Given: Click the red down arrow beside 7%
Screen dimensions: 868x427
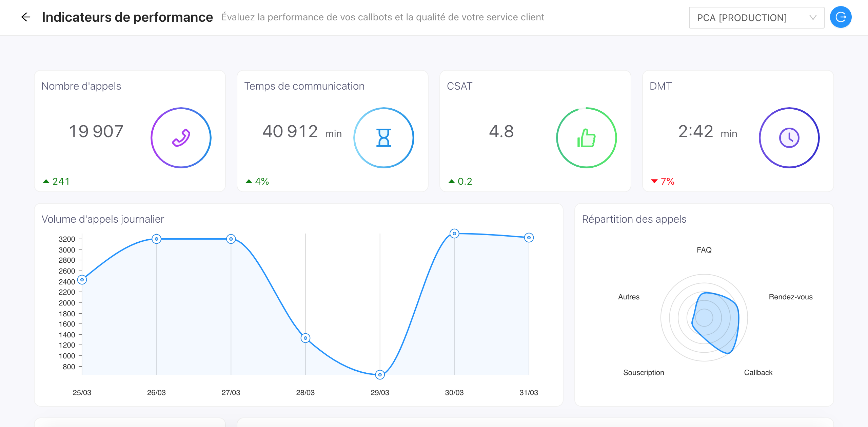Looking at the screenshot, I should click(x=654, y=181).
